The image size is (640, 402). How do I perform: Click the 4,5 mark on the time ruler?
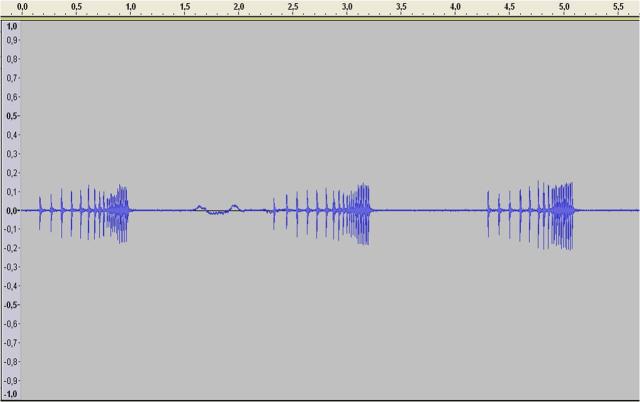(509, 7)
